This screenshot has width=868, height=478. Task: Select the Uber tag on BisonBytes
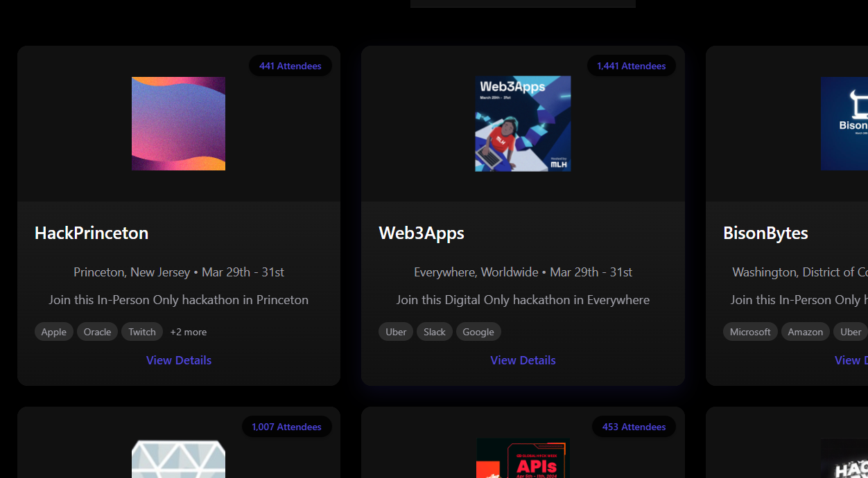tap(850, 332)
